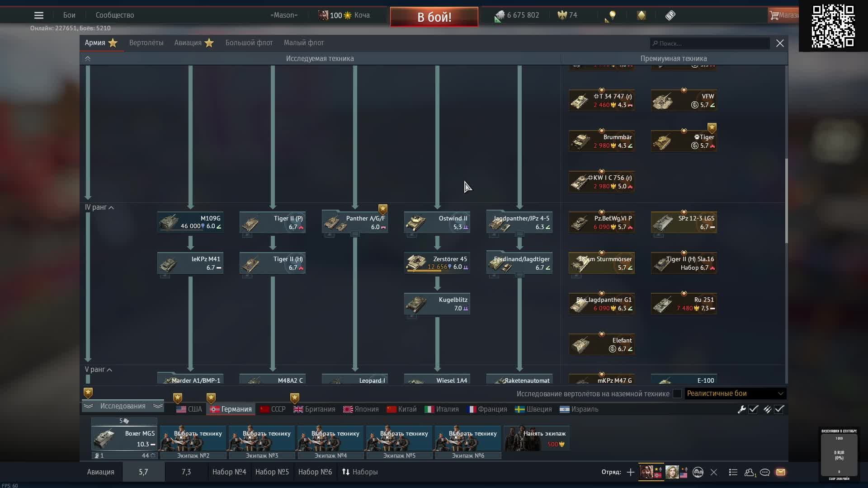This screenshot has width=868, height=488.
Task: Open the find squad mates icon
Action: tap(698, 472)
